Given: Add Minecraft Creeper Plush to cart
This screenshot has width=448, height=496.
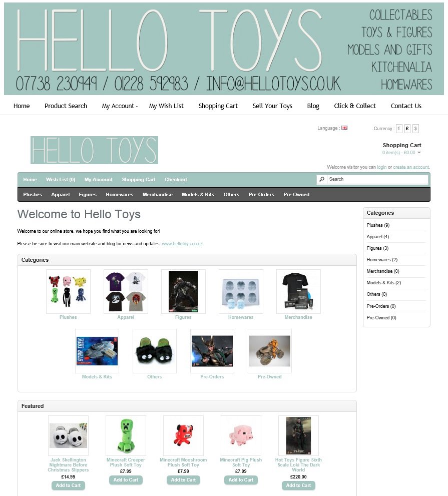Looking at the screenshot, I should click(x=126, y=480).
